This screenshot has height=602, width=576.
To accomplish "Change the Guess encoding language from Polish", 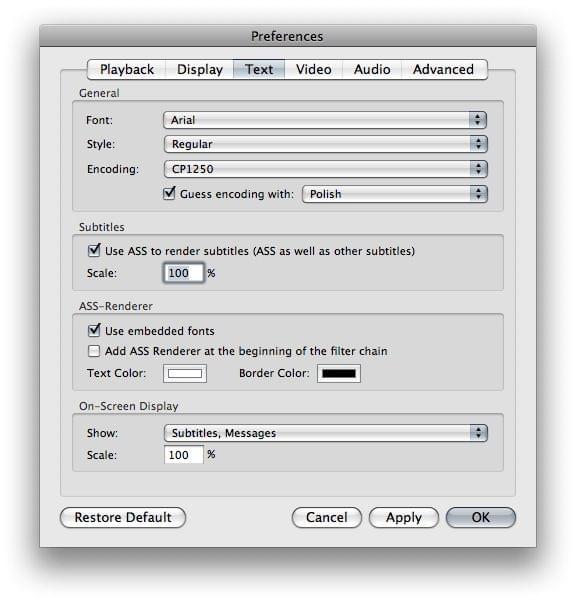I will 395,194.
